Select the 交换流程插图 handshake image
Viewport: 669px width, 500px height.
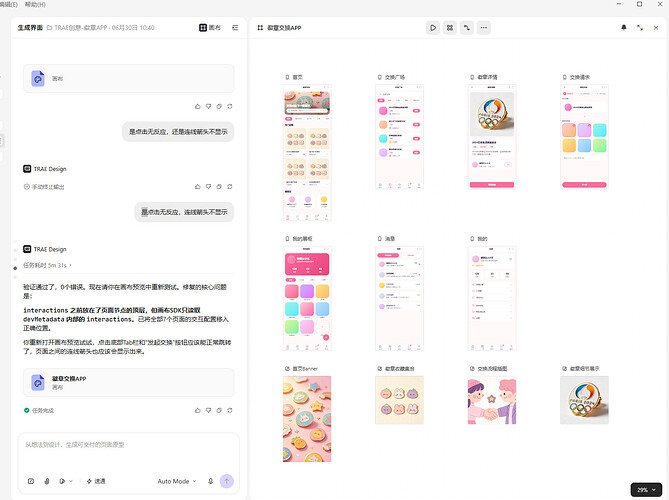click(492, 400)
